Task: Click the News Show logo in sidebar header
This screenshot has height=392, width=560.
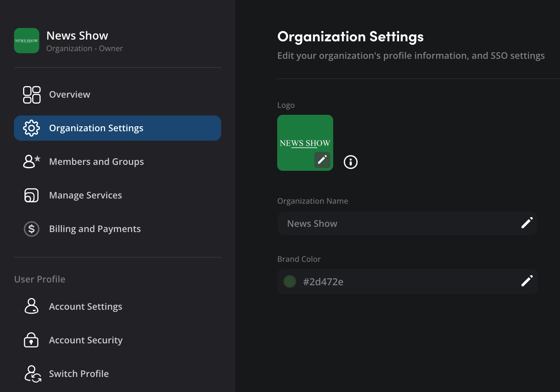Action: 27,41
